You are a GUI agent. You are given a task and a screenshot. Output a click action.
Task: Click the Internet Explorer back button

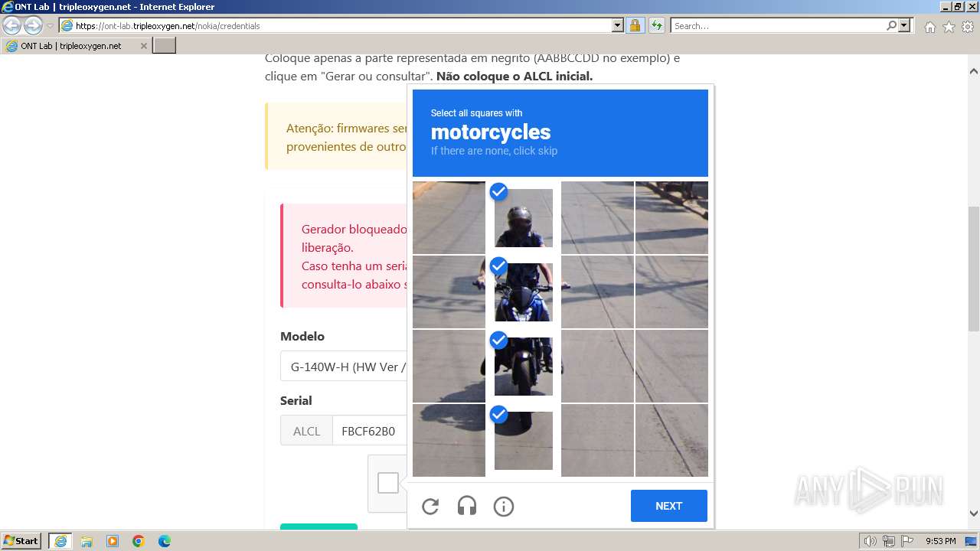[12, 25]
